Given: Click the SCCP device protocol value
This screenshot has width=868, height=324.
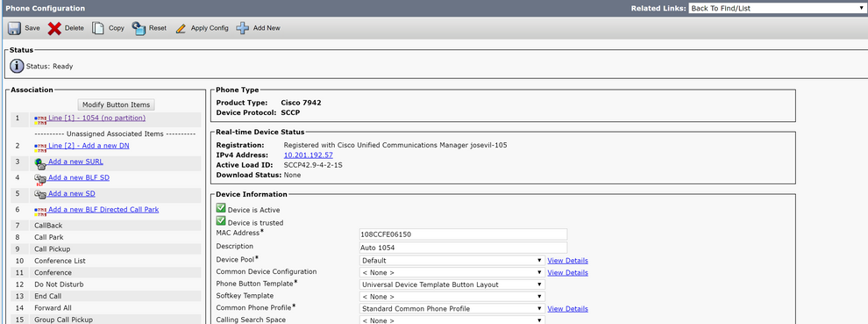Looking at the screenshot, I should click(x=290, y=112).
